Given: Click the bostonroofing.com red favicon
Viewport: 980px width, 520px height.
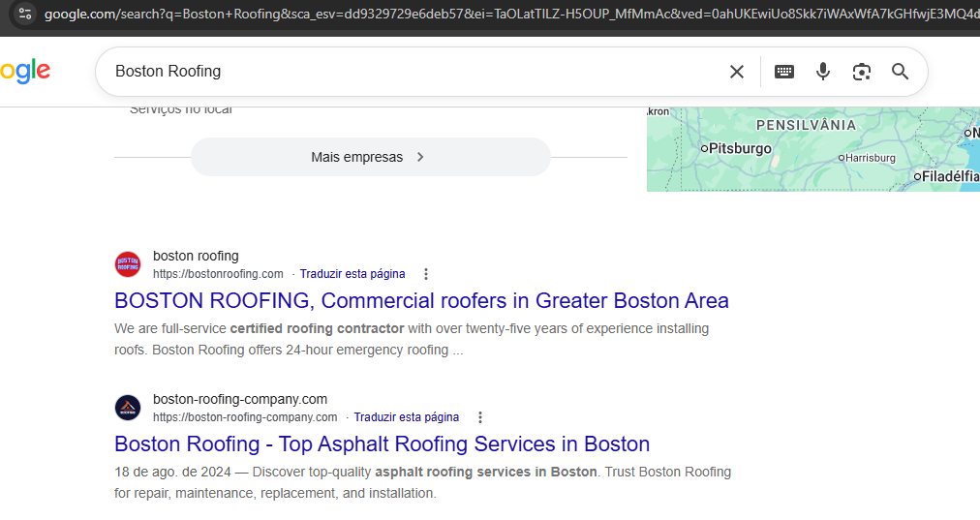Looking at the screenshot, I should click(x=128, y=264).
